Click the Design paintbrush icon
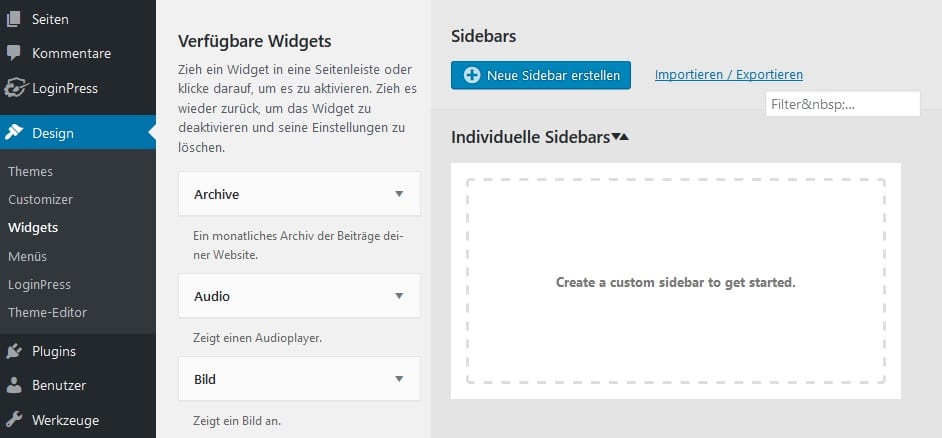The height and width of the screenshot is (438, 942). [x=14, y=133]
